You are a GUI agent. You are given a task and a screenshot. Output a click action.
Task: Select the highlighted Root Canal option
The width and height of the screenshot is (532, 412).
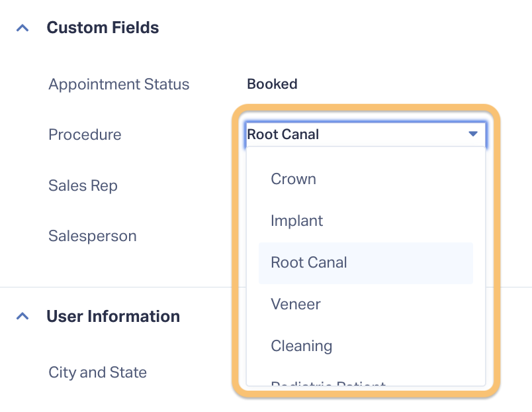366,263
